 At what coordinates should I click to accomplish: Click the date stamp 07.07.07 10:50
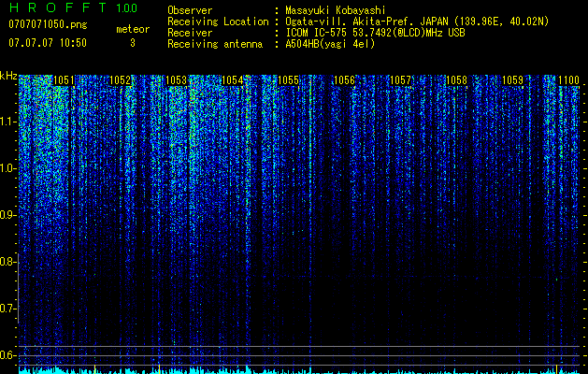coord(48,43)
